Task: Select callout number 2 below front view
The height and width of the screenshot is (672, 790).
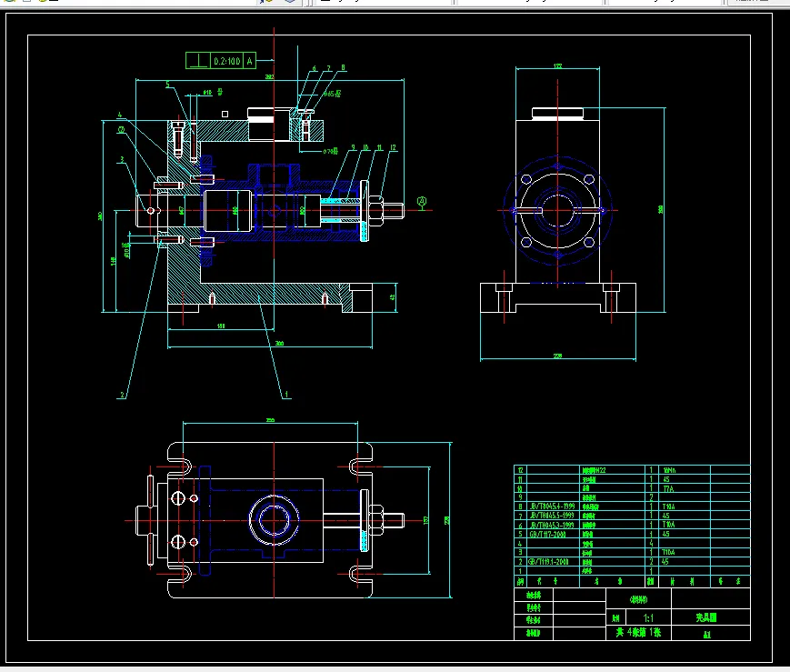Action: (x=122, y=395)
